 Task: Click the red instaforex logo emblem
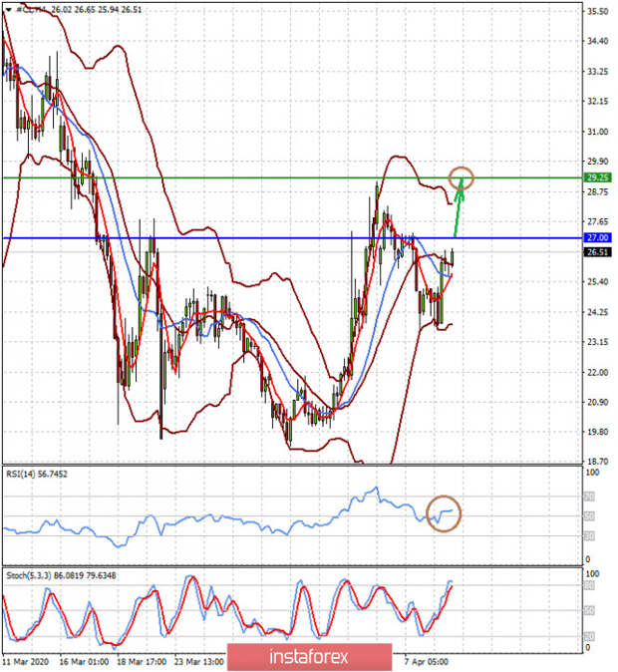pos(244,657)
